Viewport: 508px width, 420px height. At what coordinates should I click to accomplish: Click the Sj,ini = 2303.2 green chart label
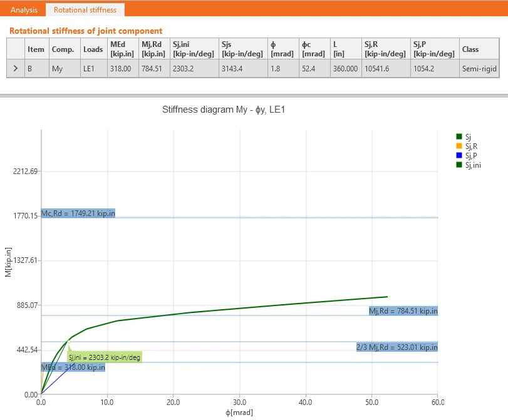[105, 357]
